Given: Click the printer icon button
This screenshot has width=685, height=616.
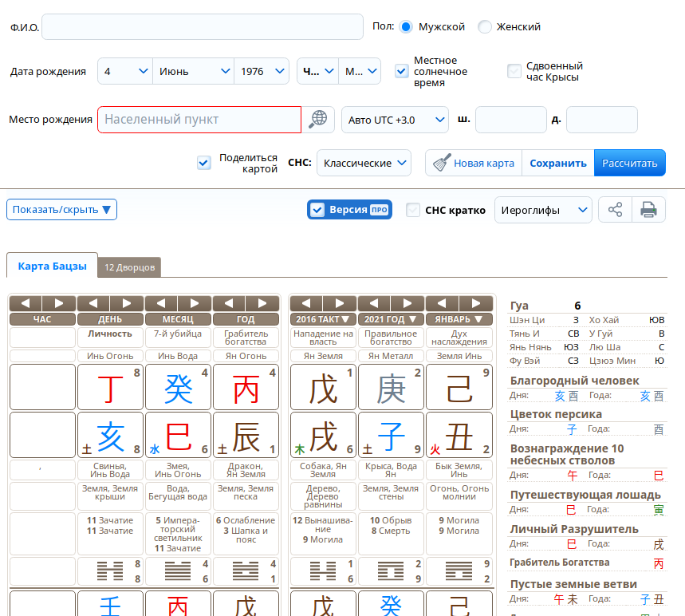Looking at the screenshot, I should 648,210.
